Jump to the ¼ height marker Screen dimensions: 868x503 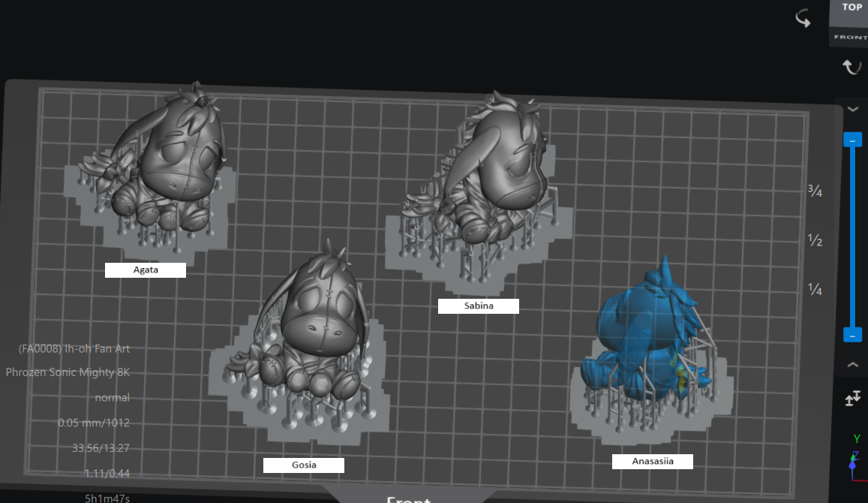tap(815, 288)
